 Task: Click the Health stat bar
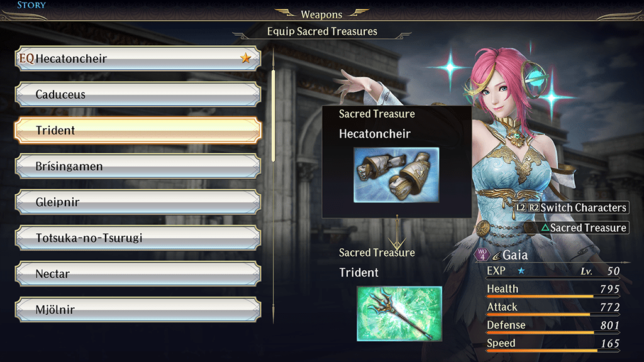pyautogui.click(x=553, y=296)
